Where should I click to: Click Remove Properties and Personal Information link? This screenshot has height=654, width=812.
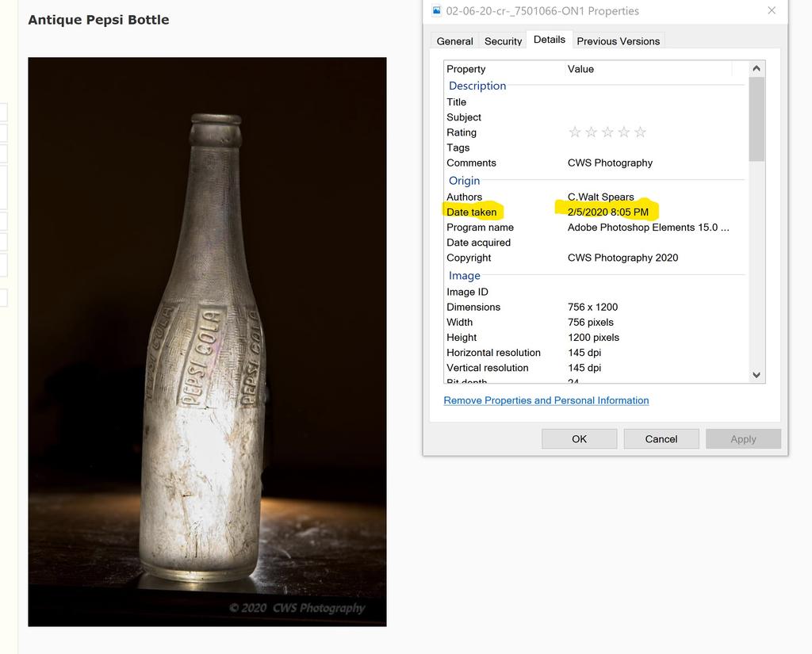click(546, 400)
